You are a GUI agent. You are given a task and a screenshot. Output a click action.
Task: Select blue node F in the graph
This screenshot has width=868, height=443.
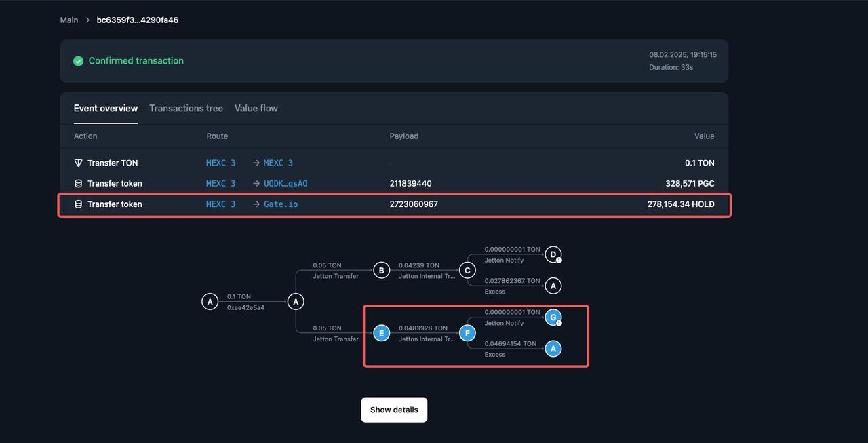click(467, 333)
